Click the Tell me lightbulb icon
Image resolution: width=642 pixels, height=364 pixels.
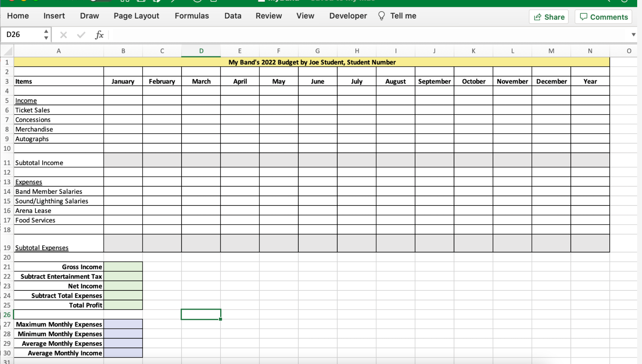point(381,16)
